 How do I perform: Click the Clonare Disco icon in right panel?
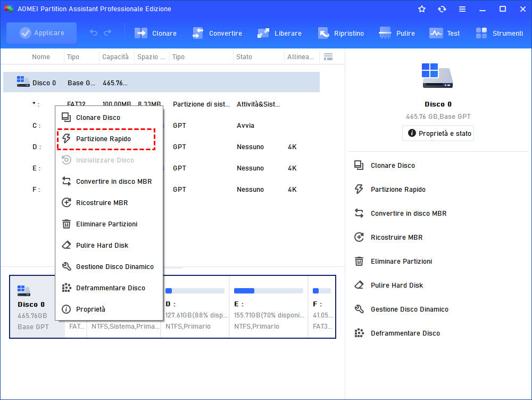pos(359,165)
